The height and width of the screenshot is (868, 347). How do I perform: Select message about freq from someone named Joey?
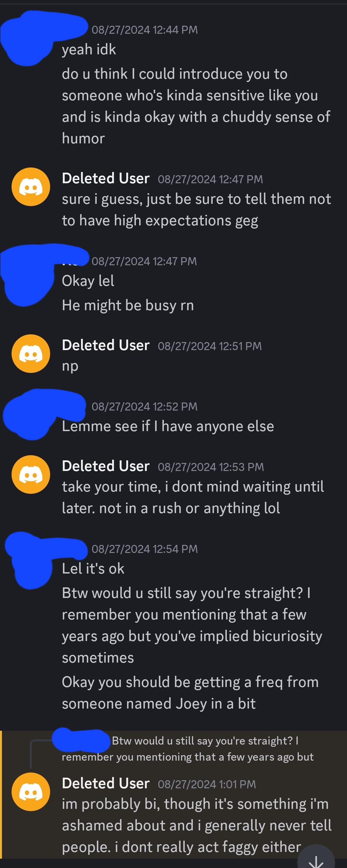click(190, 693)
